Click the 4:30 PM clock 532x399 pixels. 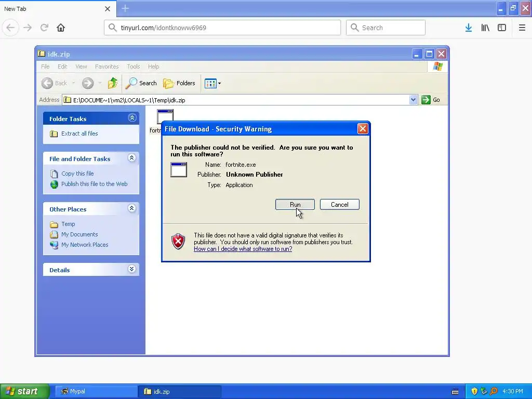(x=513, y=391)
